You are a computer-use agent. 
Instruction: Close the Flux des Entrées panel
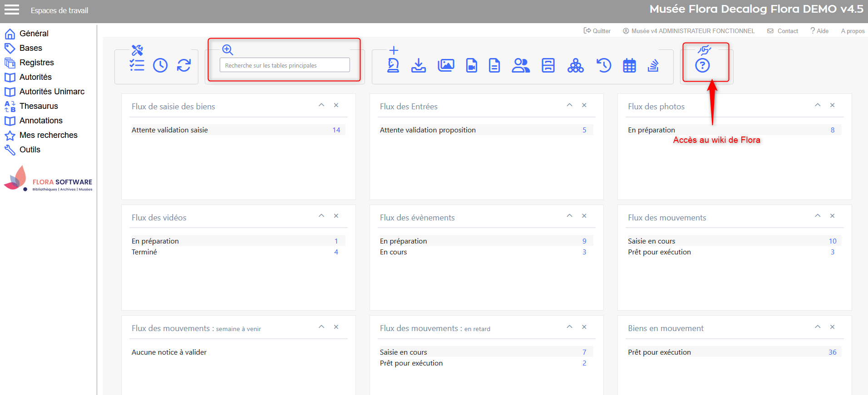coord(584,105)
